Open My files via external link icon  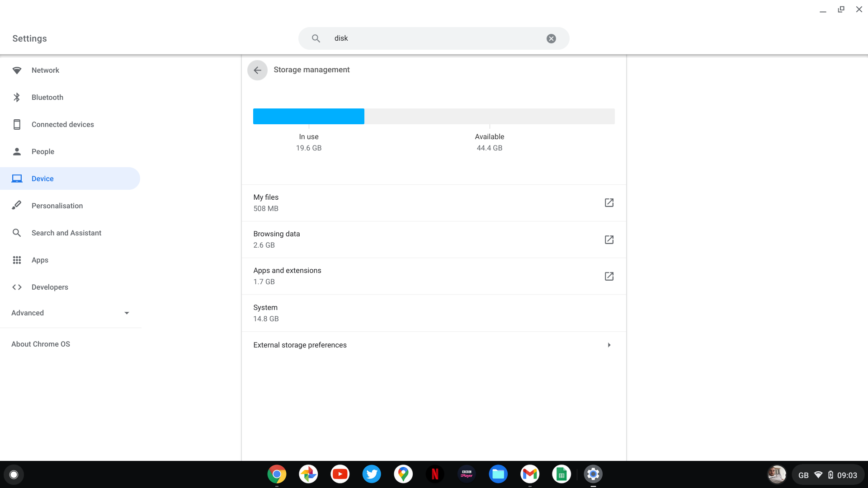pos(609,203)
